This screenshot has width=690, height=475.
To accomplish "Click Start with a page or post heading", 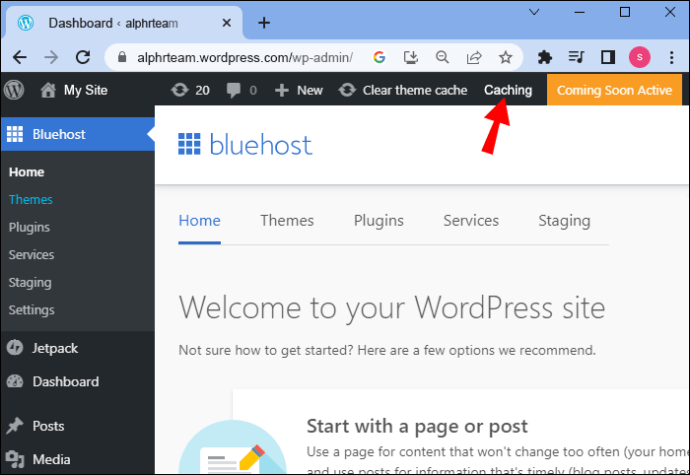I will 417,426.
